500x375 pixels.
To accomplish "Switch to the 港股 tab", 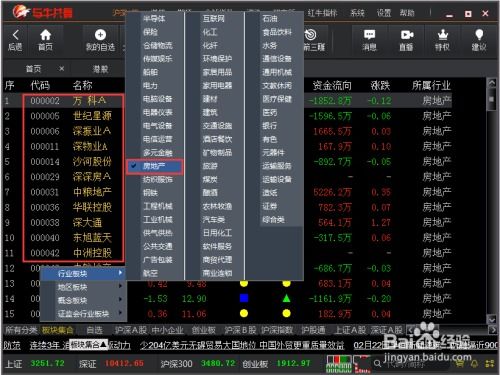I will pos(100,69).
